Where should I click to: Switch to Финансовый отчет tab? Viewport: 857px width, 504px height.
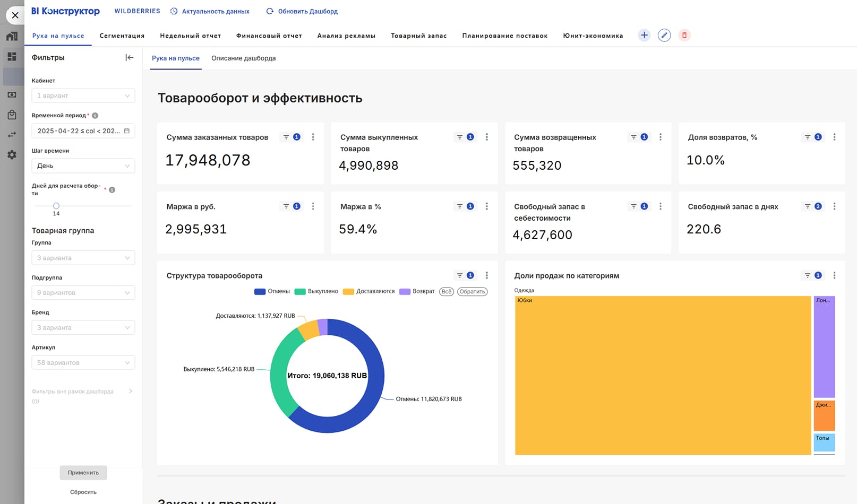pos(269,36)
